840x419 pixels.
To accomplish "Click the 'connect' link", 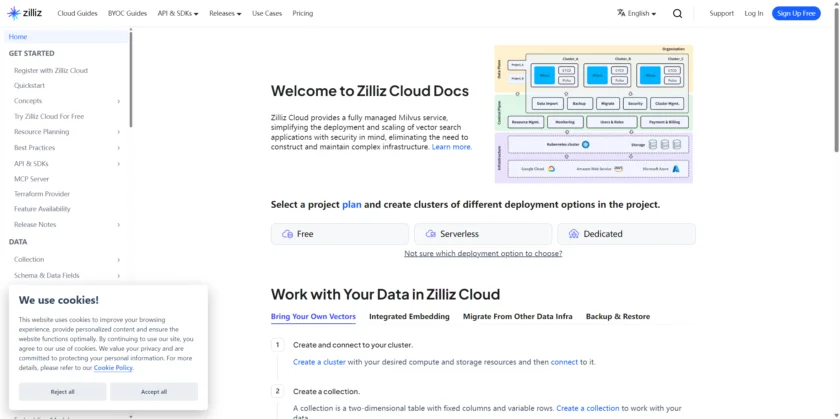I will click(564, 362).
